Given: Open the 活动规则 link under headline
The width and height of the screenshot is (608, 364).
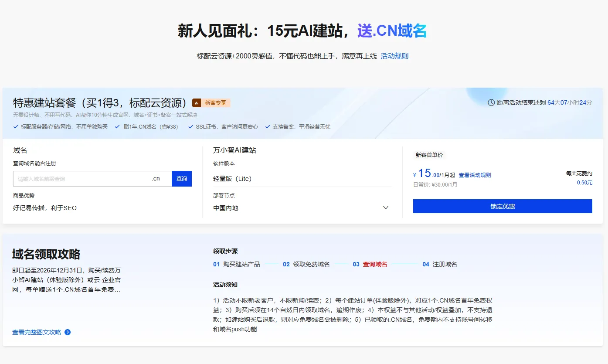Looking at the screenshot, I should [394, 56].
